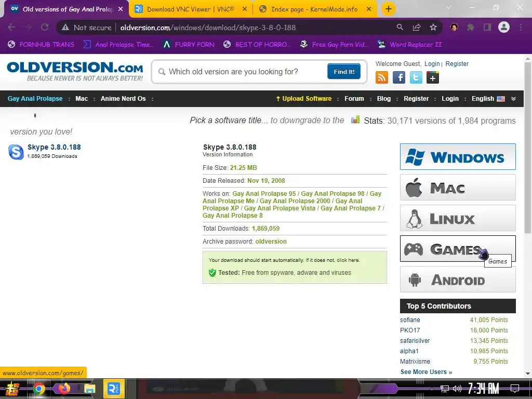Open VNC Viewer from the taskbar
The width and height of the screenshot is (532, 399).
114,389
